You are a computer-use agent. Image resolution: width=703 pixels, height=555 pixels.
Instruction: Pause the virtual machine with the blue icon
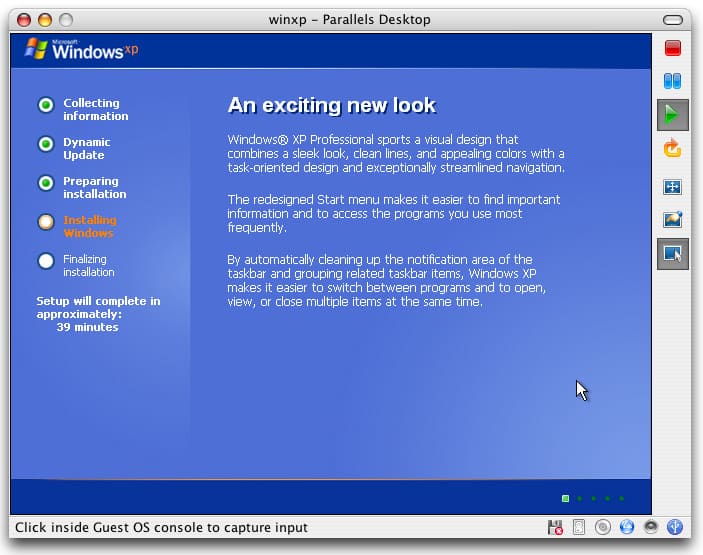tap(672, 82)
